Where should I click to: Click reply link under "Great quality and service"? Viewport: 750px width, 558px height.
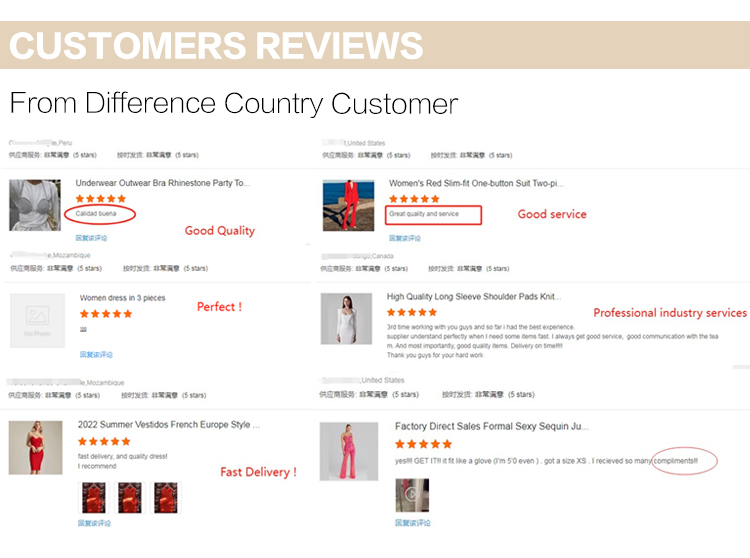coord(404,238)
